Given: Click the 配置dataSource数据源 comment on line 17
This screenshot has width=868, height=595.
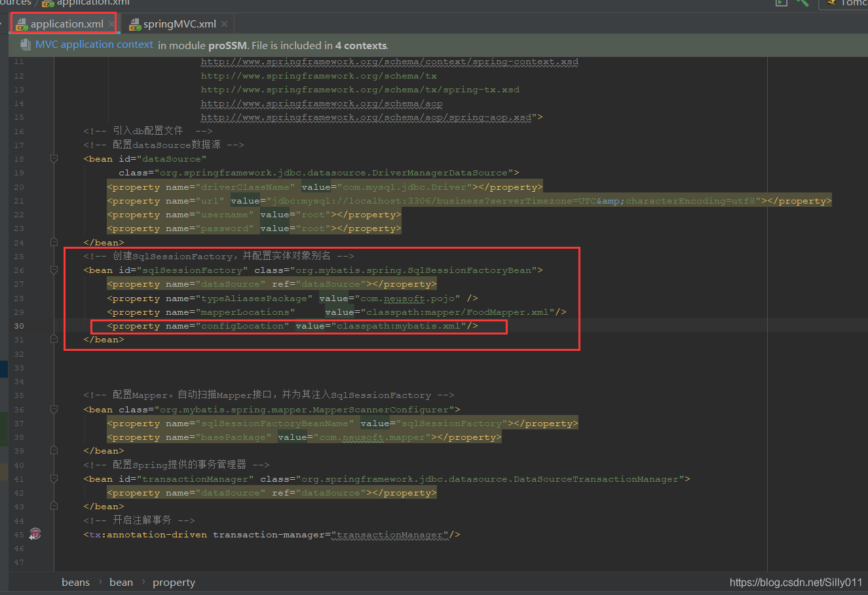Looking at the screenshot, I should [x=164, y=145].
